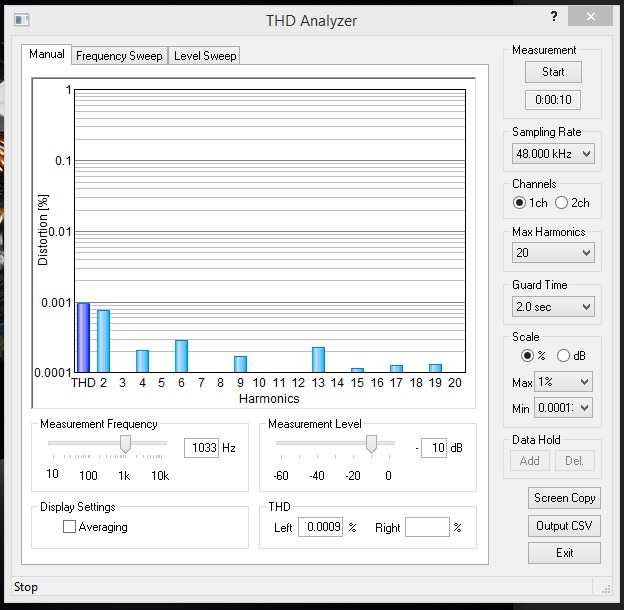Select the 2ch channels radio button
This screenshot has width=624, height=610.
[x=562, y=203]
